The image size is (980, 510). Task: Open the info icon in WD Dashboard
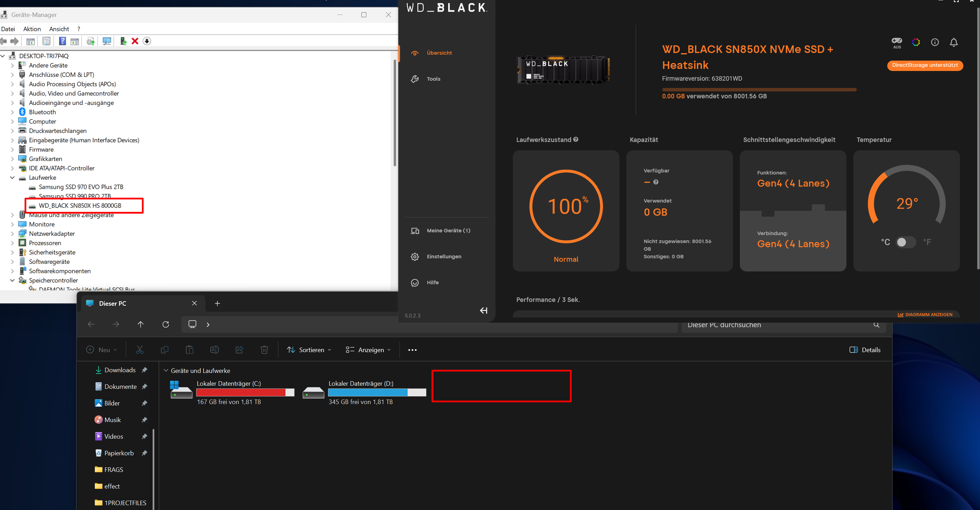point(935,42)
